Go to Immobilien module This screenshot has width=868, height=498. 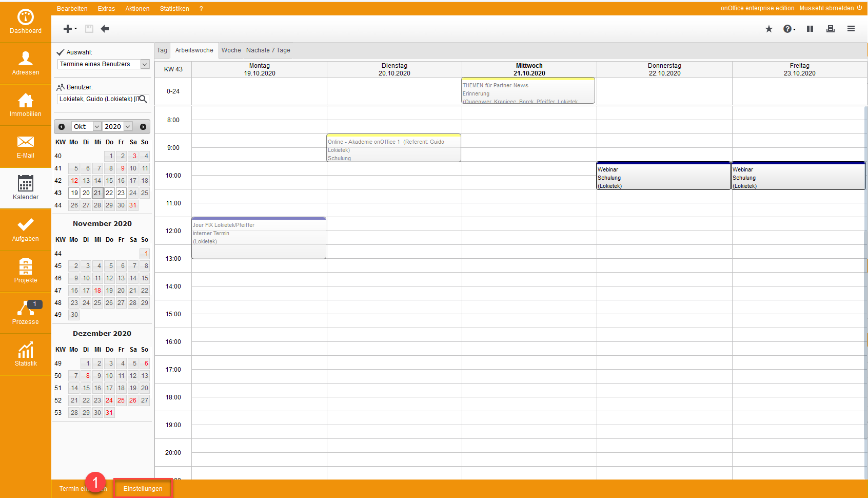point(26,105)
